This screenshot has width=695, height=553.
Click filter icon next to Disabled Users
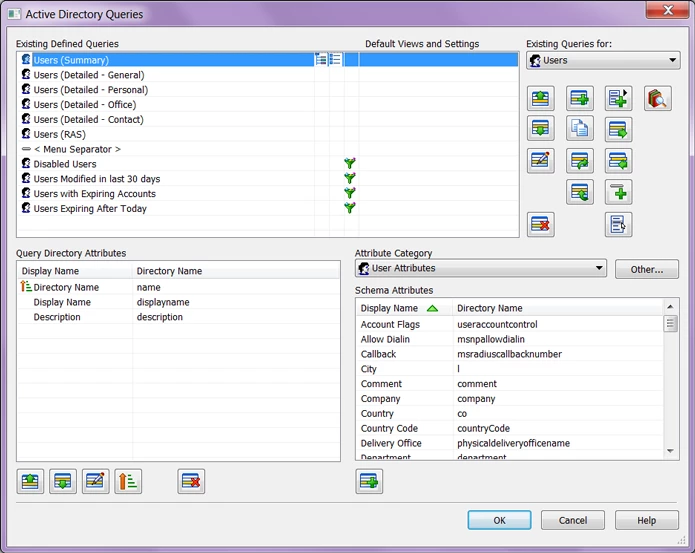coord(350,164)
